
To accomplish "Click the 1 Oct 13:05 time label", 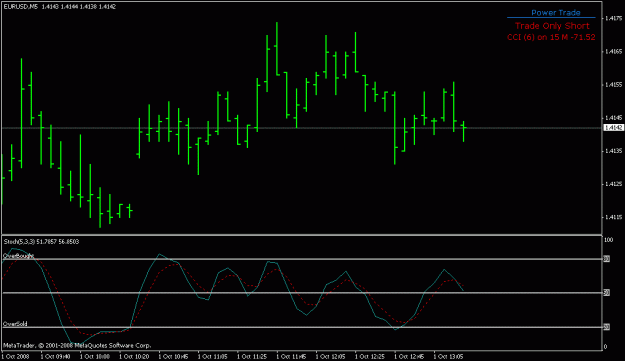I will pyautogui.click(x=449, y=356).
